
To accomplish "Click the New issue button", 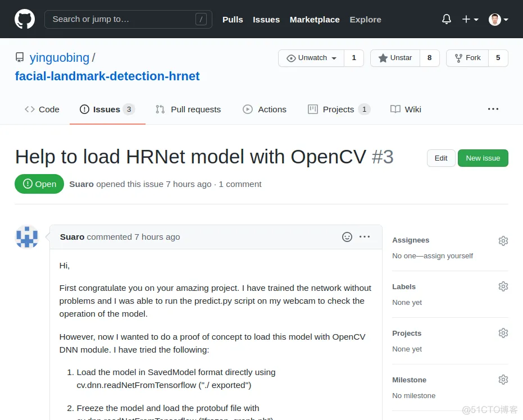I will point(483,158).
